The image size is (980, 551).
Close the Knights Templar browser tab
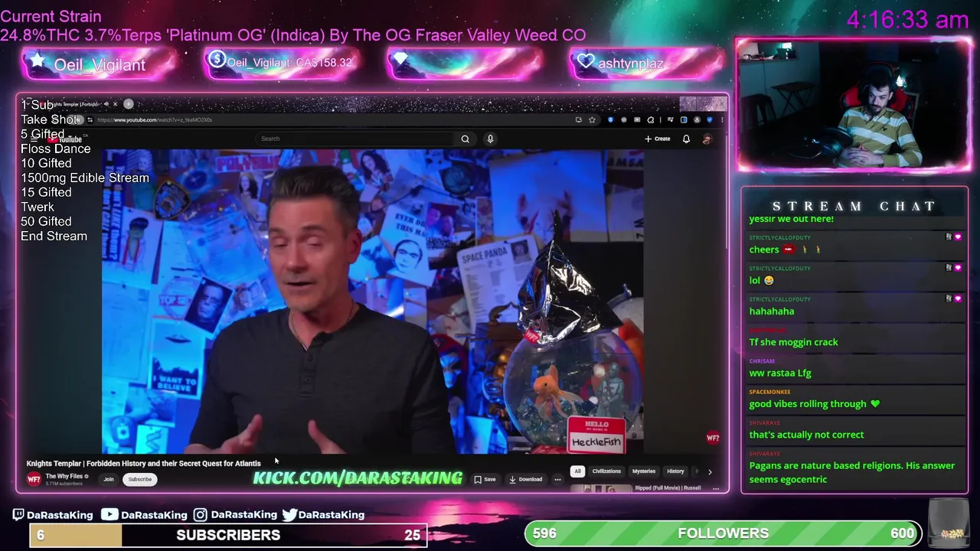pyautogui.click(x=115, y=104)
